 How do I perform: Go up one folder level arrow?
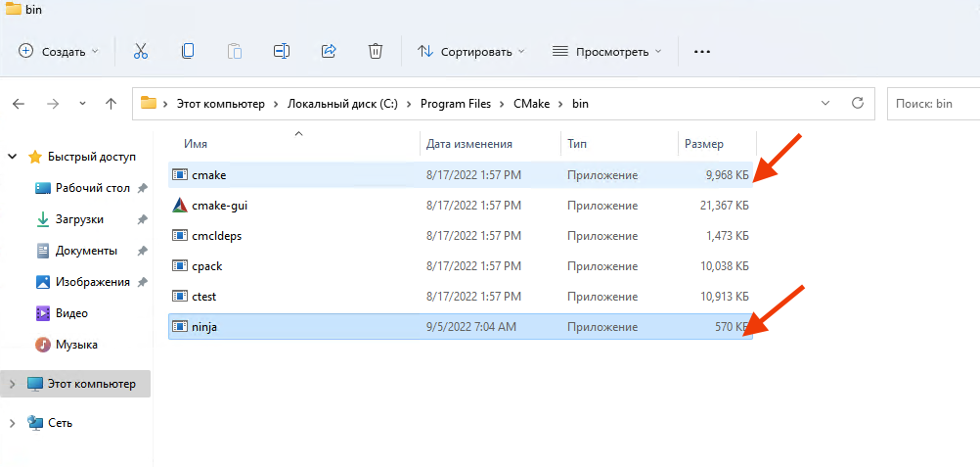111,104
